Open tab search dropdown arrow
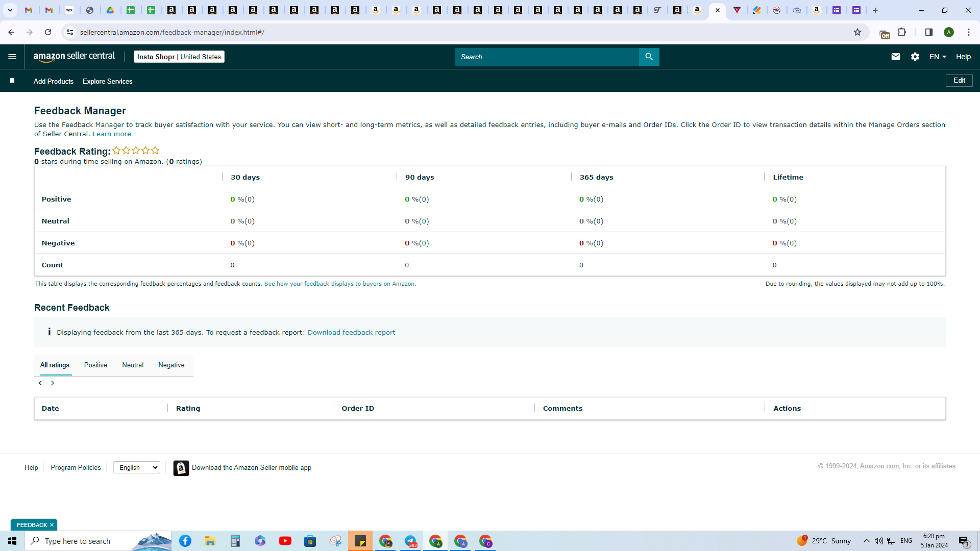Viewport: 980px width, 551px height. click(x=10, y=10)
